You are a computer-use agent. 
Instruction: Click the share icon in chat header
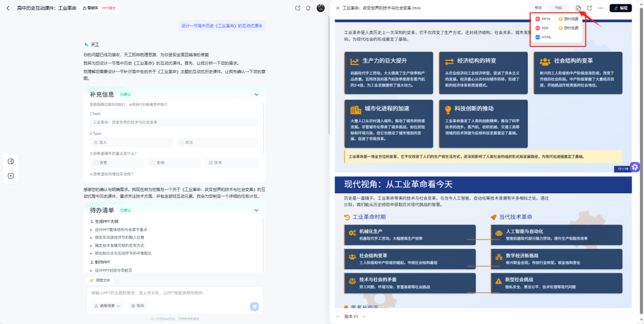[x=298, y=8]
